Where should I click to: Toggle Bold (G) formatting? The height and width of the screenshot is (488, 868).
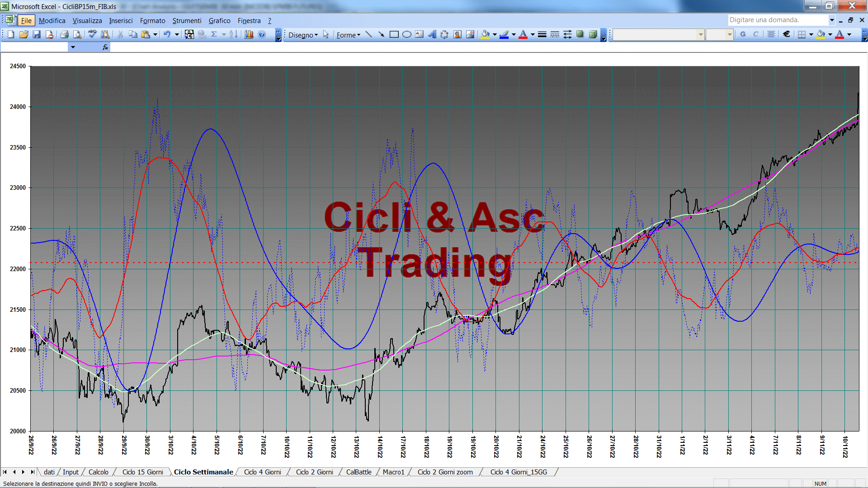743,34
